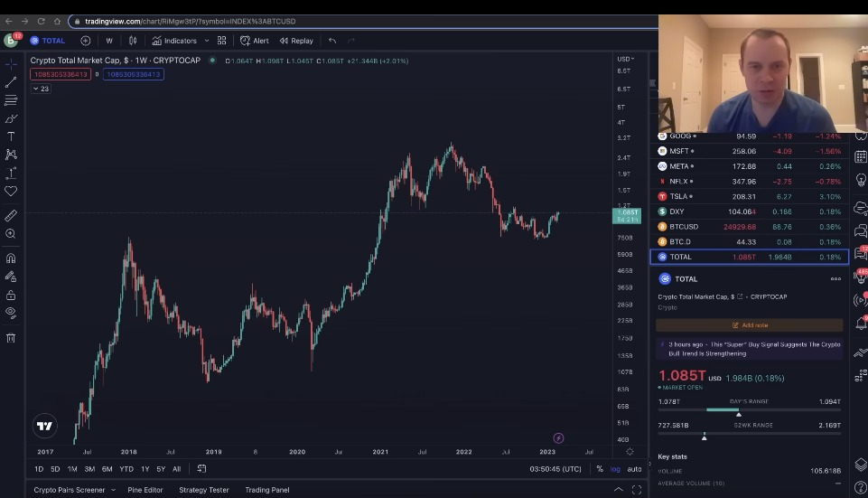Click the purple lightning event marker on chart
This screenshot has width=868, height=498.
point(558,438)
